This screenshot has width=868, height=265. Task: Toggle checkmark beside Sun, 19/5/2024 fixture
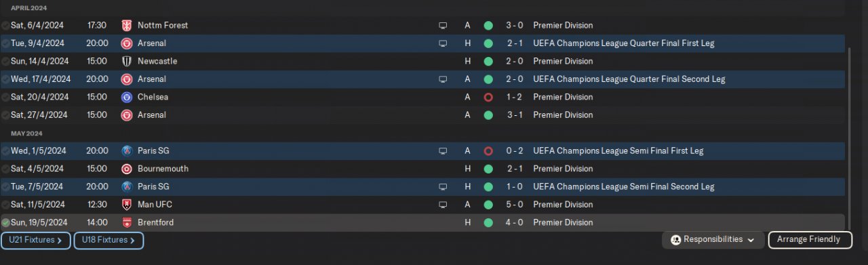pos(5,223)
